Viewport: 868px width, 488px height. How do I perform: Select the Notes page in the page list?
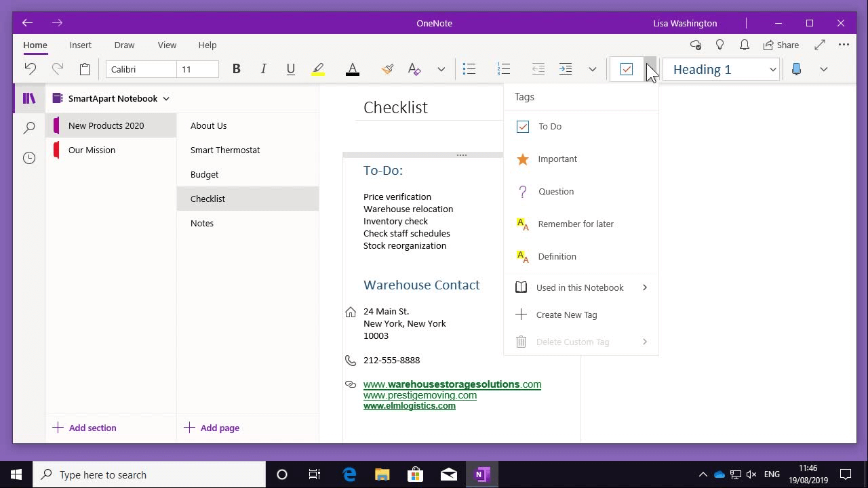[201, 223]
